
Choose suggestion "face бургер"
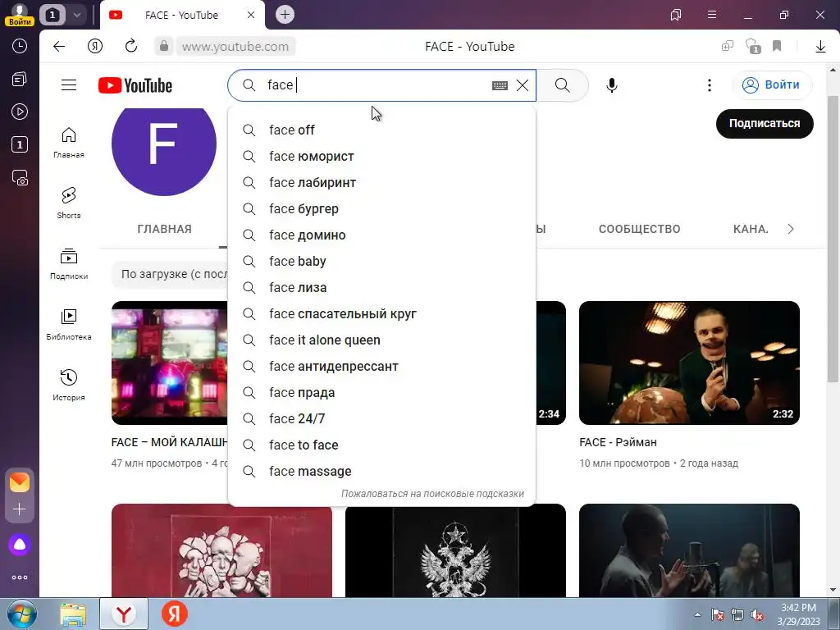tap(381, 209)
